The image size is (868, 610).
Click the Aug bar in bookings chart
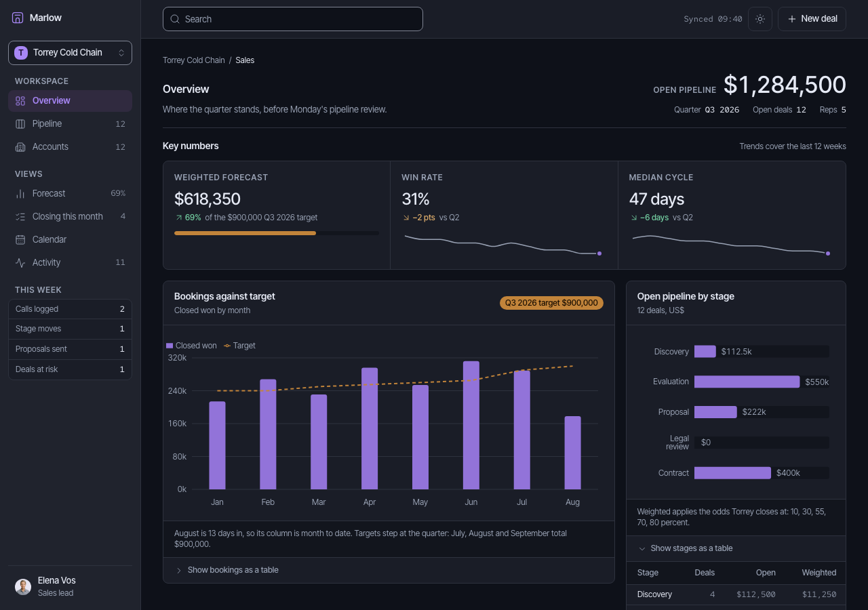point(573,453)
